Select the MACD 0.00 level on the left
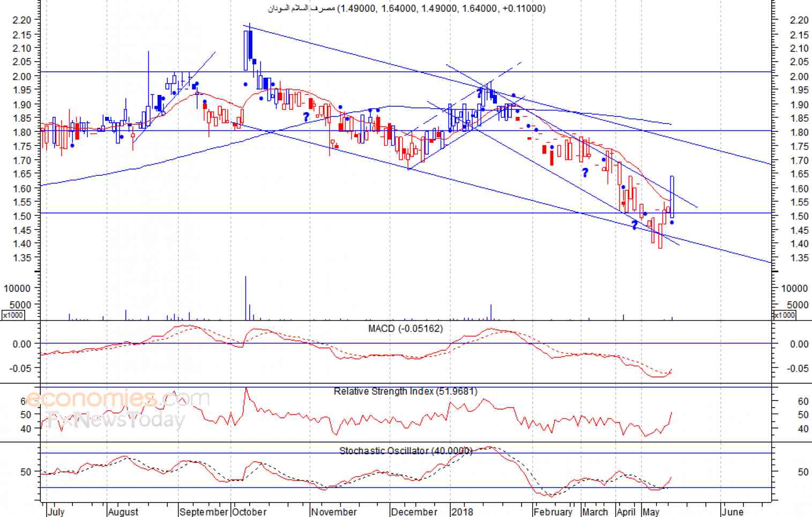The image size is (812, 517). 22,344
